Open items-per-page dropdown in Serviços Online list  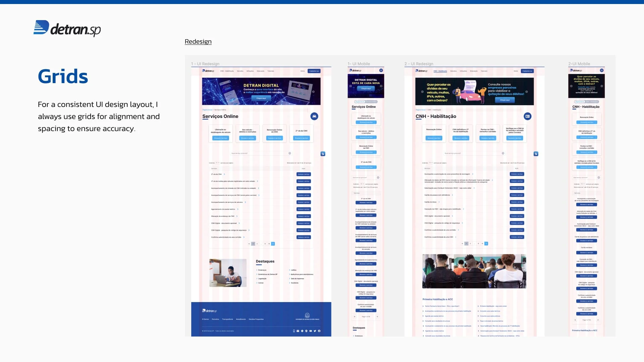pyautogui.click(x=217, y=163)
